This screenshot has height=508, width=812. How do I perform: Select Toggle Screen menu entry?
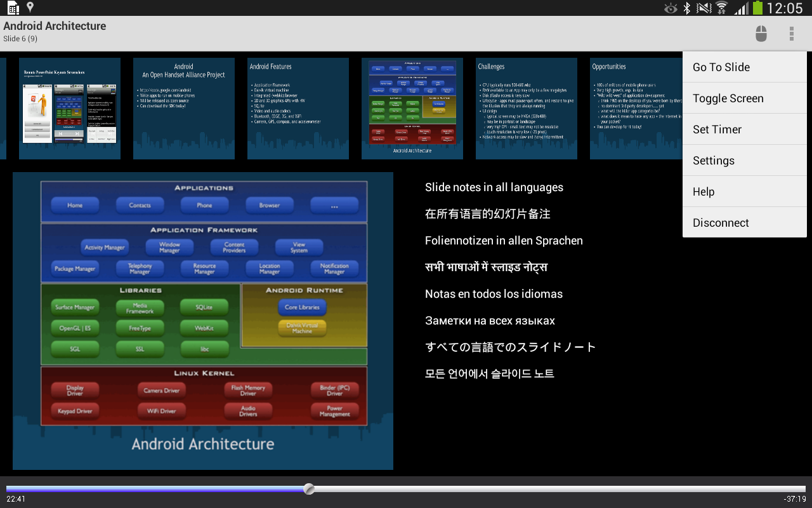click(x=745, y=98)
